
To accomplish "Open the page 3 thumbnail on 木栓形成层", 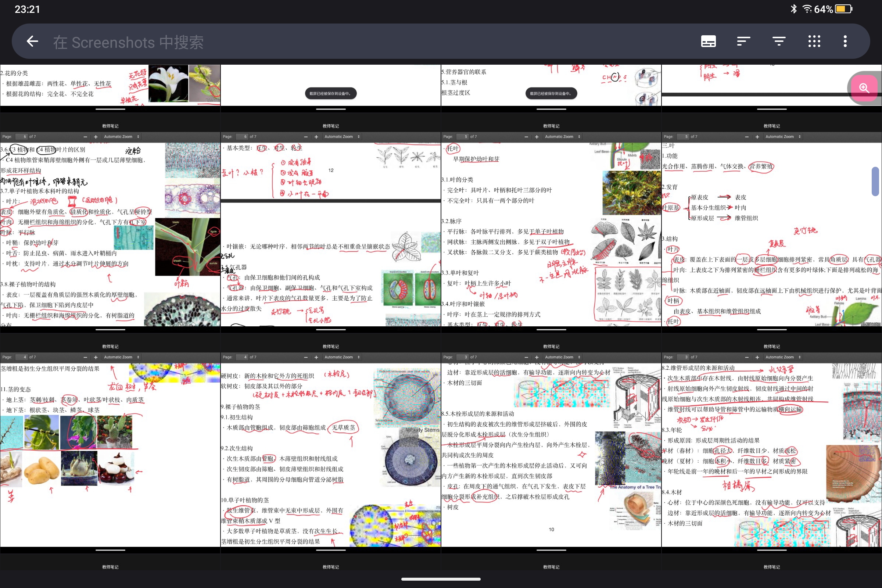I will tap(551, 444).
